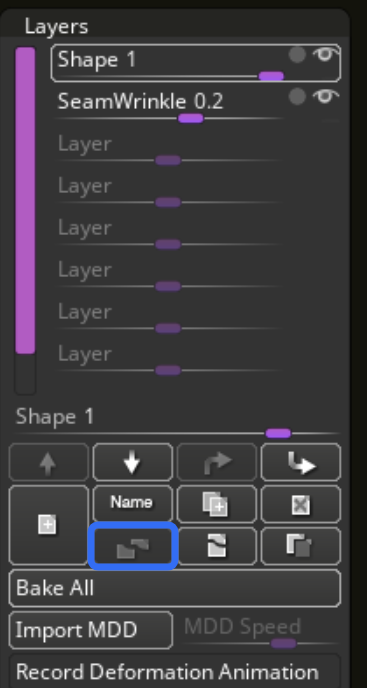This screenshot has width=367, height=688.
Task: Click the Move Layer Up arrow button
Action: click(x=48, y=462)
